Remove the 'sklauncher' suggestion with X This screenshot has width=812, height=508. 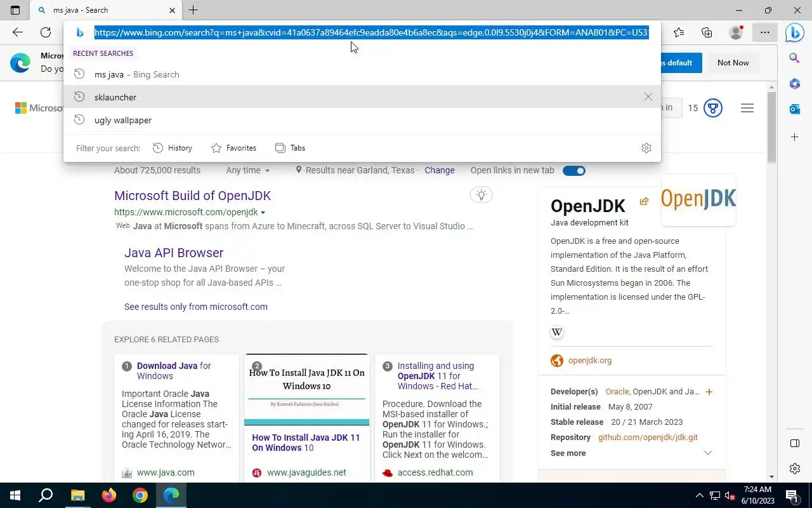(x=648, y=97)
